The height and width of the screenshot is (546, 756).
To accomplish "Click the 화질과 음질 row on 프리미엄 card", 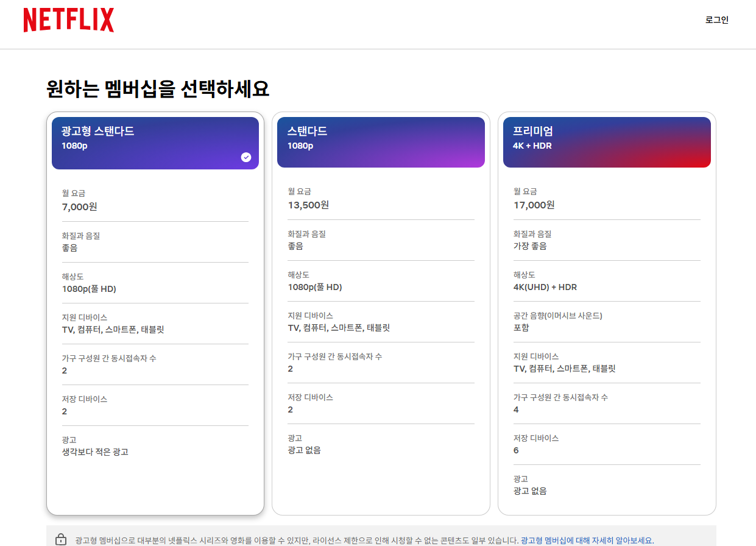I will pyautogui.click(x=607, y=240).
